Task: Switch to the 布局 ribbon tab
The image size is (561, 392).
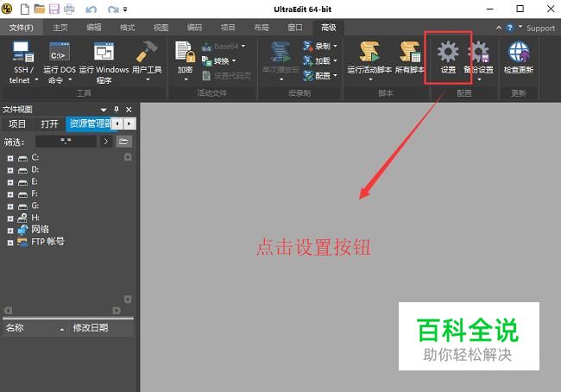Action: 262,28
